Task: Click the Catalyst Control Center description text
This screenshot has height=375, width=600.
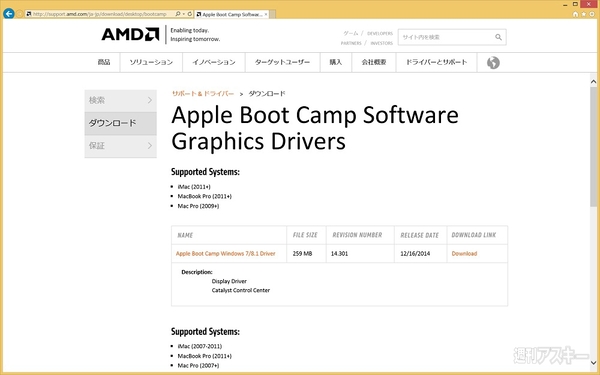Action: [241, 290]
